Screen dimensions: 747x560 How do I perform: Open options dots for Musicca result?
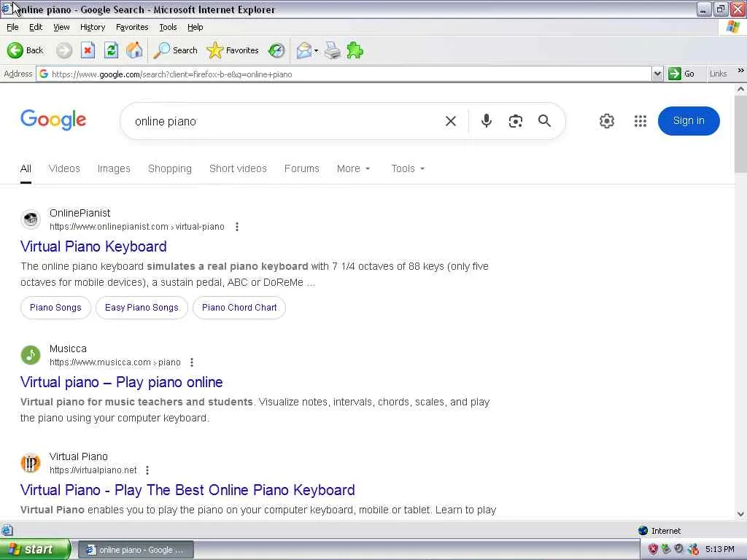tap(192, 362)
